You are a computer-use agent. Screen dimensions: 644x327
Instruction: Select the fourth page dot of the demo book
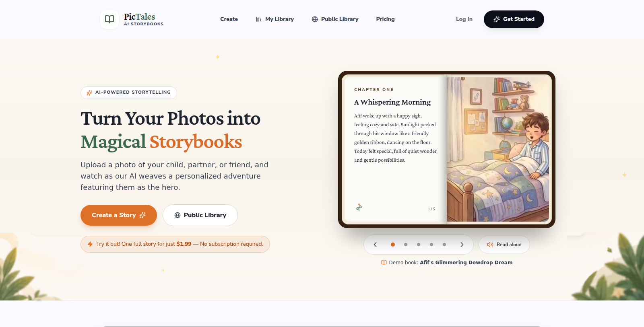[x=431, y=245]
